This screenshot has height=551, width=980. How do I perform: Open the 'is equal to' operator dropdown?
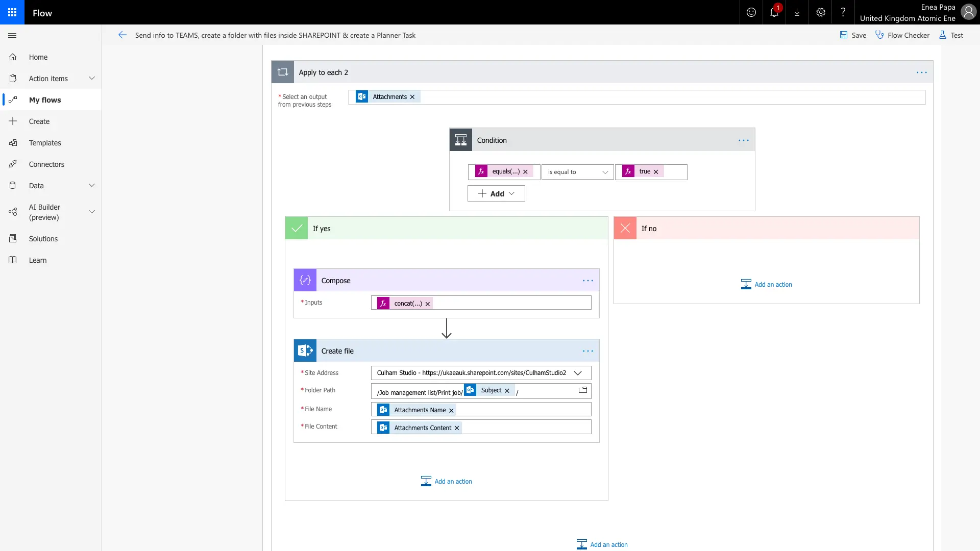577,172
